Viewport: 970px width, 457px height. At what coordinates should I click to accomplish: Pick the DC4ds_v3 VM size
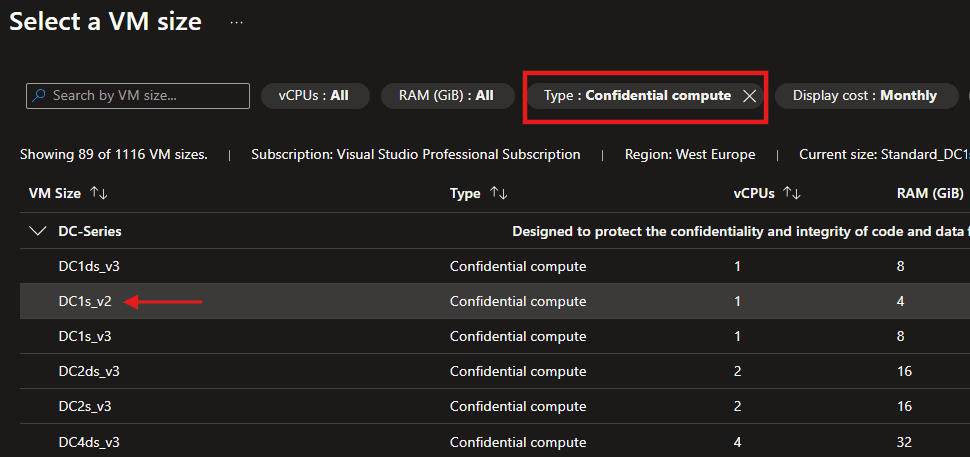[x=89, y=441]
